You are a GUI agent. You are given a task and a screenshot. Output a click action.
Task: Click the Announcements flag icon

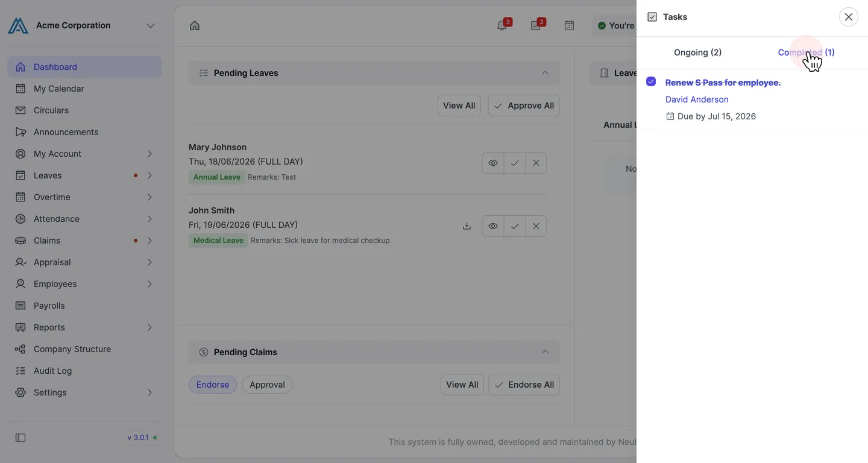pyautogui.click(x=20, y=132)
